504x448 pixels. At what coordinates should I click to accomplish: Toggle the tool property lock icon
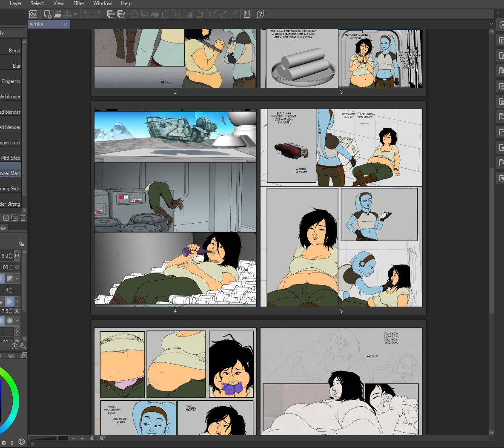[21, 244]
